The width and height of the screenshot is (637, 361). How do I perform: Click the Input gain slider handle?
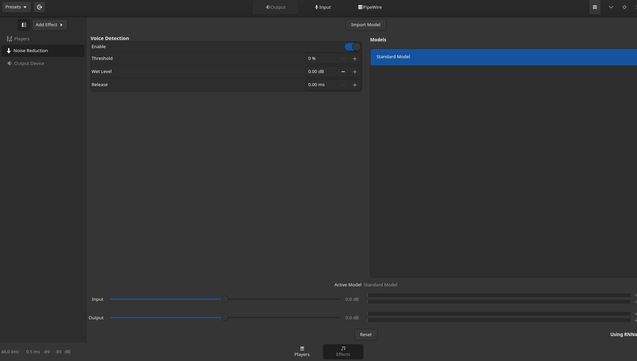coord(225,299)
